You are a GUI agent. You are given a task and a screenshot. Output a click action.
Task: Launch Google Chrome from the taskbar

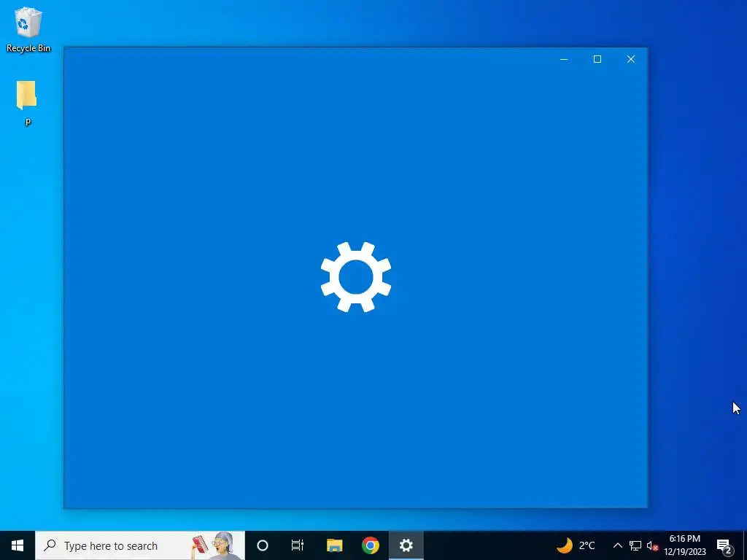click(x=370, y=545)
